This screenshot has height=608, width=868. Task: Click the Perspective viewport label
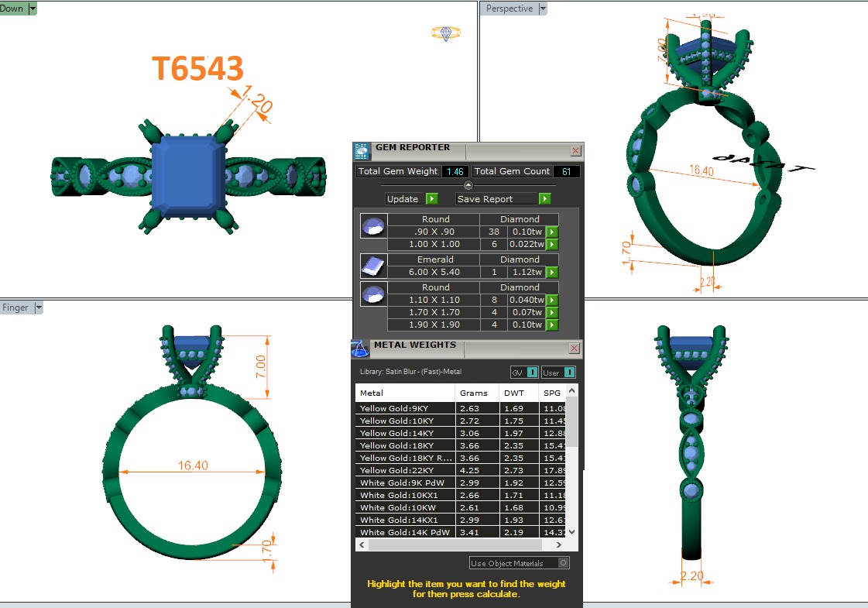pyautogui.click(x=509, y=9)
